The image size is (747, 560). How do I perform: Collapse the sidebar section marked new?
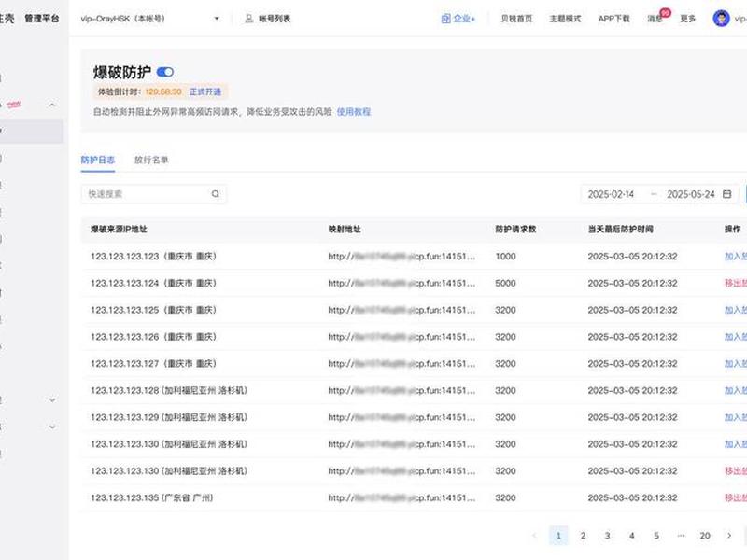(x=52, y=105)
